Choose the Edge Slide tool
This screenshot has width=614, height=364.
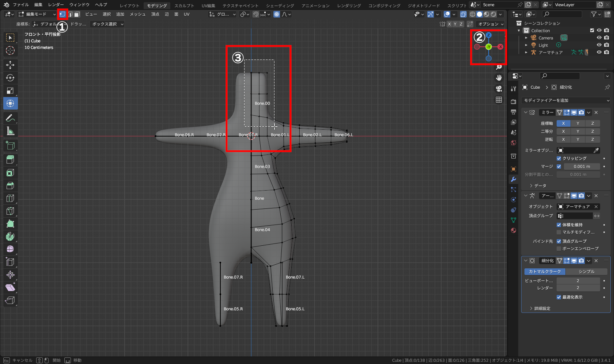click(x=10, y=262)
